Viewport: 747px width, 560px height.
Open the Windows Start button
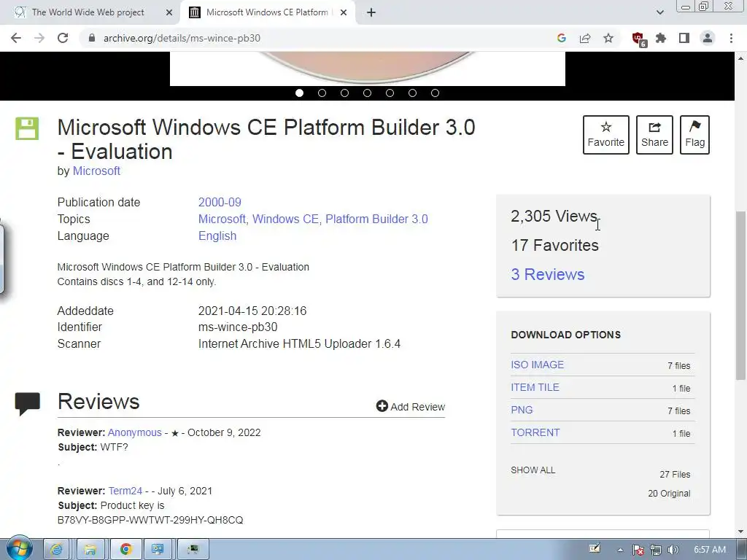tap(19, 549)
